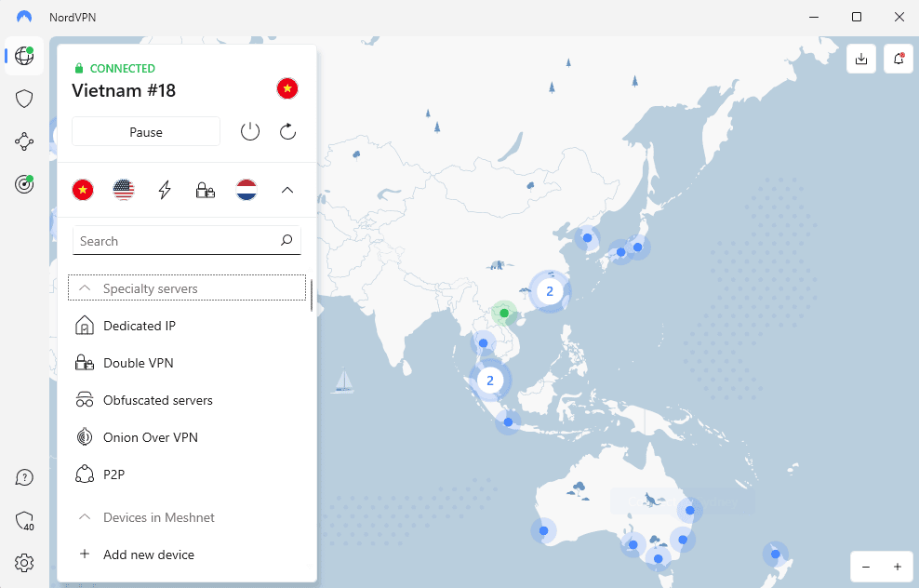Click the green connected Vietnam map marker
919x588 pixels.
504,313
